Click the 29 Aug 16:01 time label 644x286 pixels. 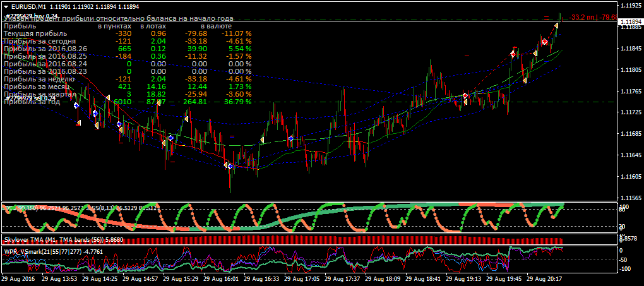220,278
